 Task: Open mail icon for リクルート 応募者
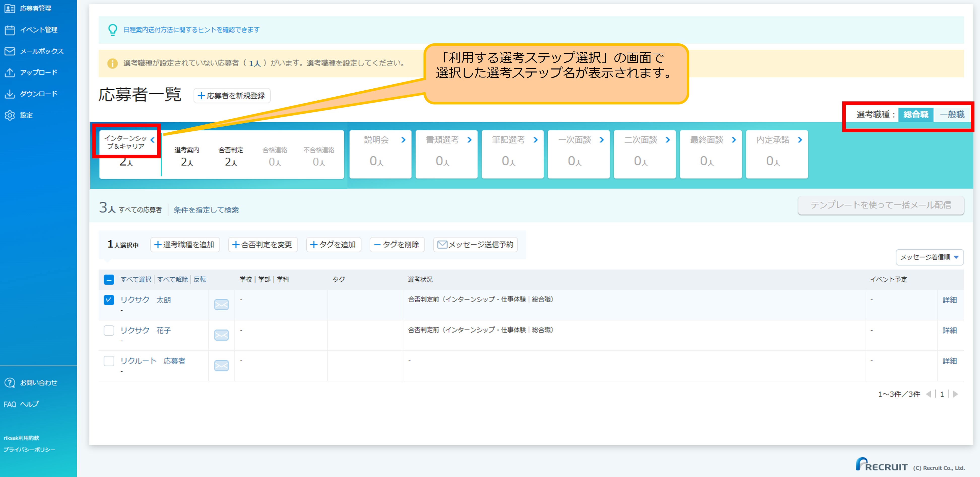[221, 366]
